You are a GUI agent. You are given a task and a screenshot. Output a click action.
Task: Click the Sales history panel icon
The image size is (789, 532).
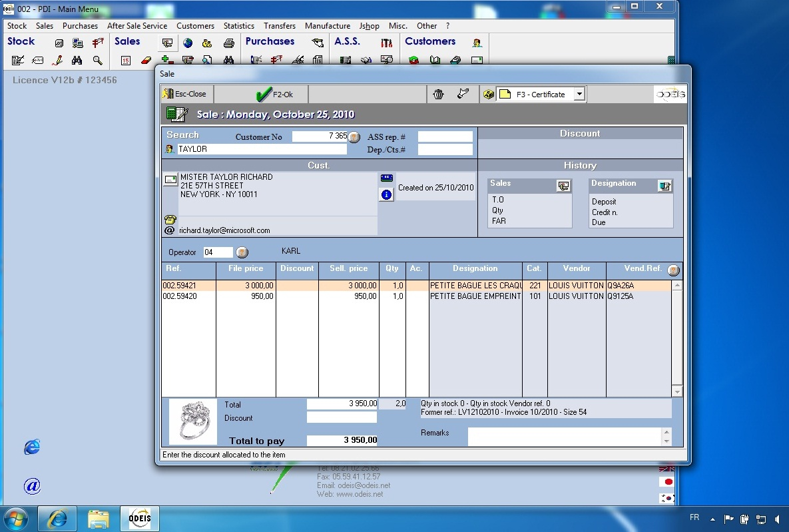pos(563,186)
